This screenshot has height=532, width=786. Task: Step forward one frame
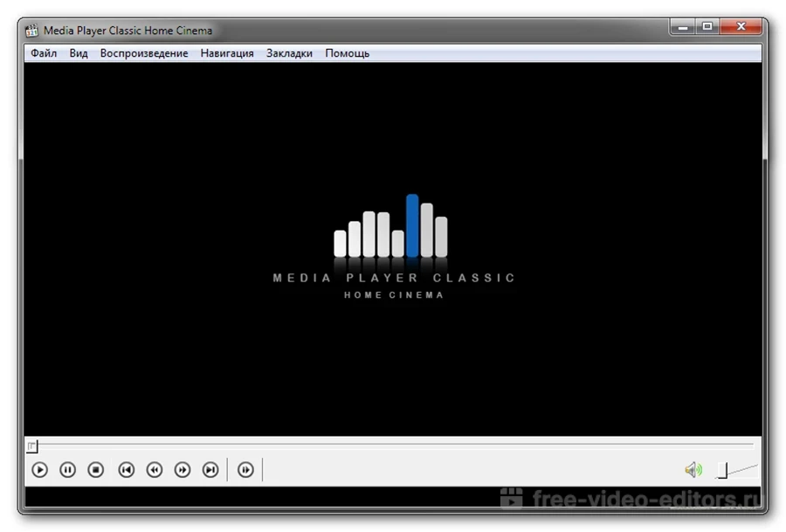tap(245, 470)
